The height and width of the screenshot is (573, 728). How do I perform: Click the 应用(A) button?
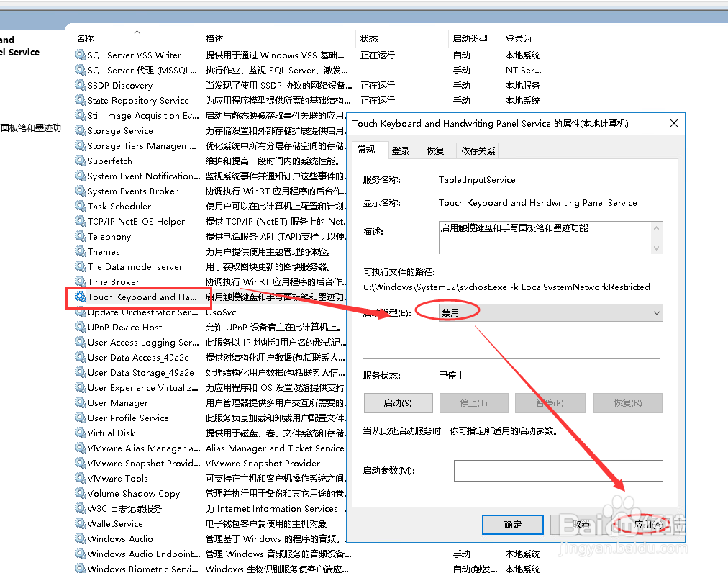coord(649,525)
